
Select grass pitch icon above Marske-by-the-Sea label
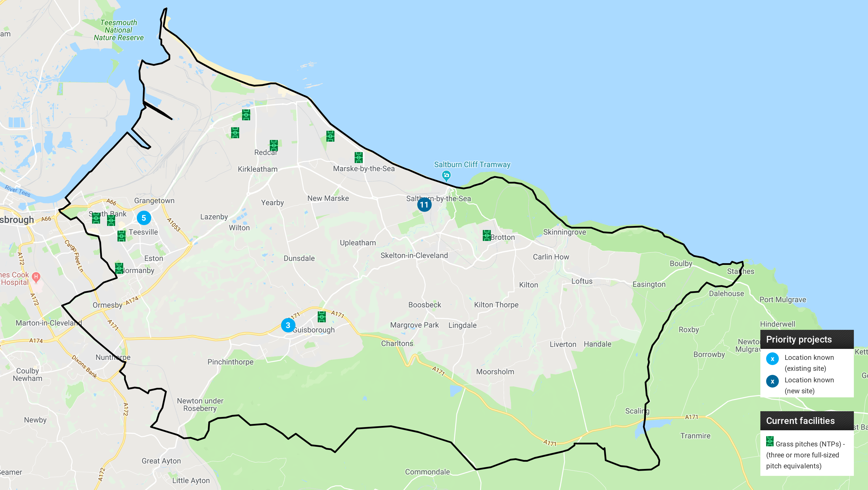(358, 157)
